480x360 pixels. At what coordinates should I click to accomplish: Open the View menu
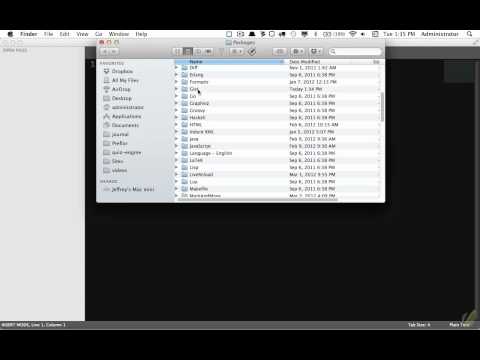(x=82, y=34)
